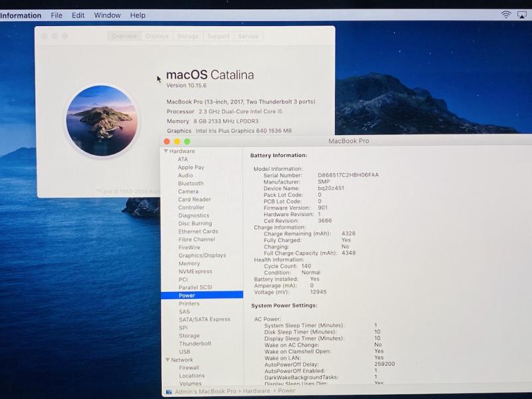Screen dimensions: 532x399
Task: Select FireWire in the sidebar
Action: click(190, 247)
